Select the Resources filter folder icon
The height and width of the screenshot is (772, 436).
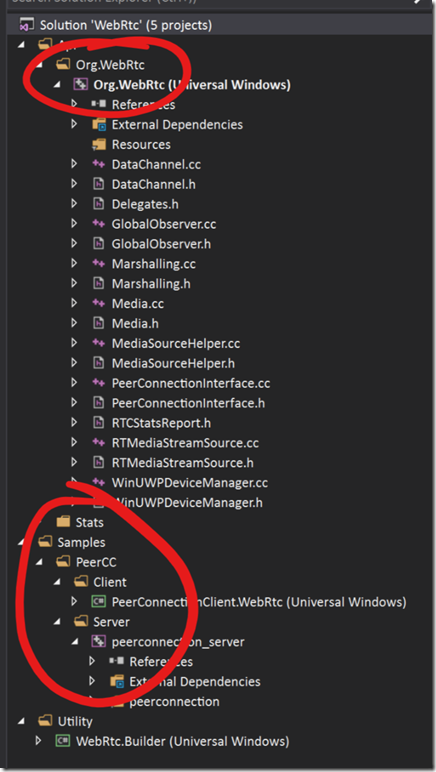(x=99, y=144)
